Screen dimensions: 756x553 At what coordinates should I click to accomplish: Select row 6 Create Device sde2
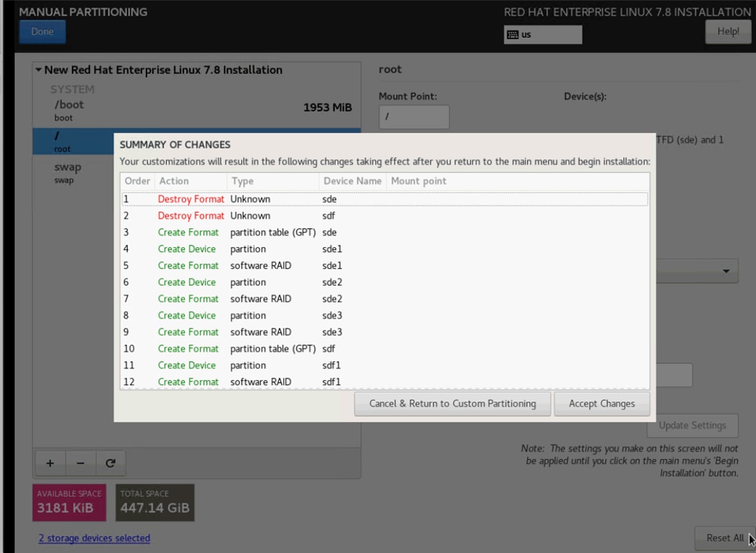coord(384,282)
